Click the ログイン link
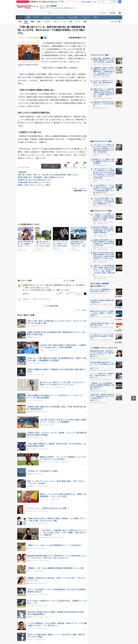The height and width of the screenshot is (644, 138). (x=42, y=8)
